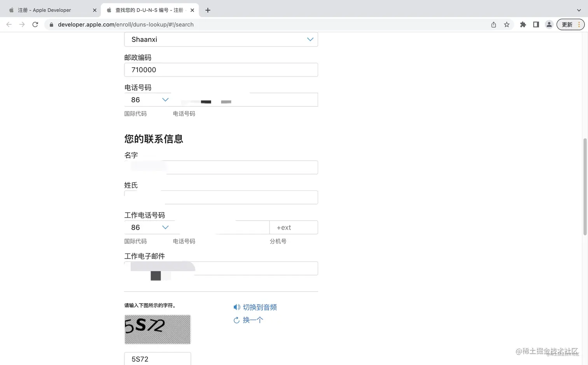Click the 姓氏 last name field

(x=221, y=197)
